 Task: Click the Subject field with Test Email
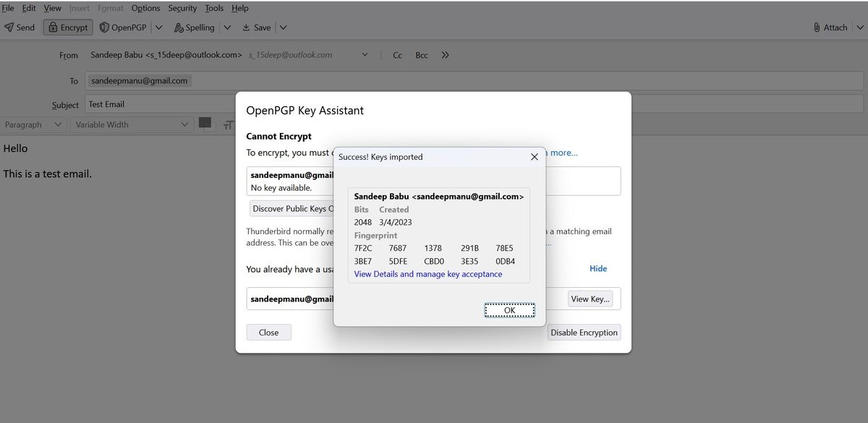(x=475, y=104)
